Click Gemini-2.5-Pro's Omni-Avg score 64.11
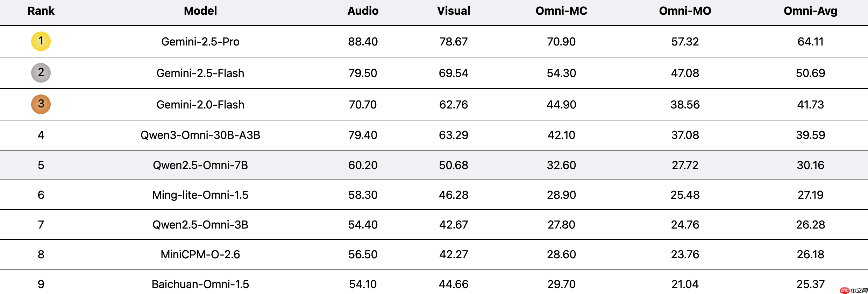 point(810,42)
